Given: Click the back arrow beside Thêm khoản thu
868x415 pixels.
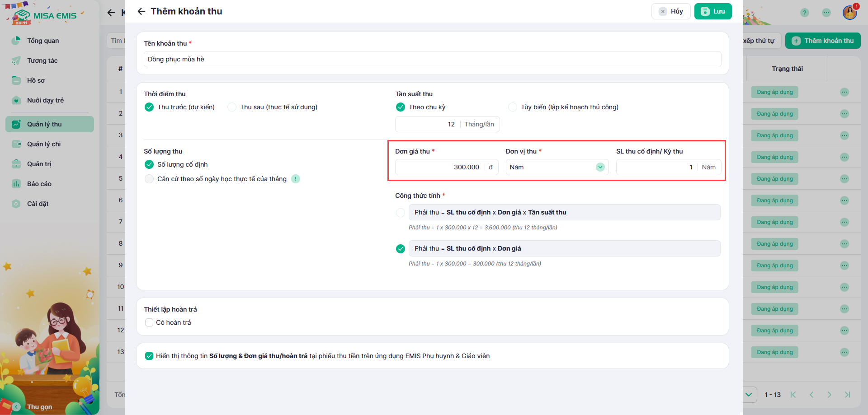Looking at the screenshot, I should pos(142,11).
